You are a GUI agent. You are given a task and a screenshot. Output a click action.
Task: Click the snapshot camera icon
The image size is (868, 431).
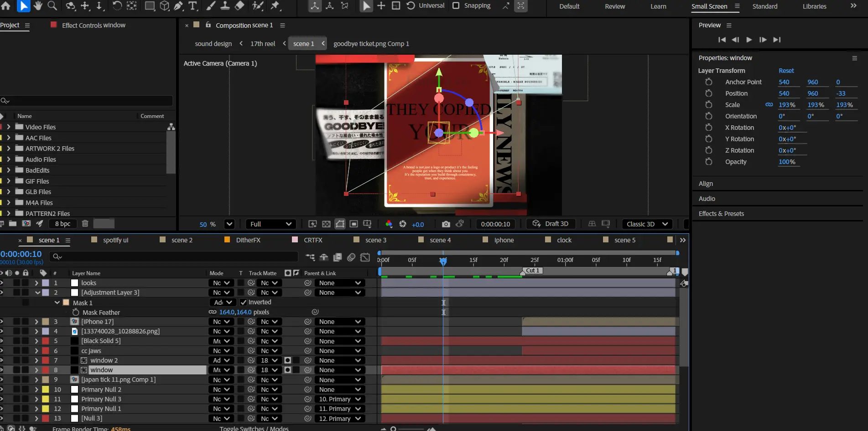click(x=446, y=224)
